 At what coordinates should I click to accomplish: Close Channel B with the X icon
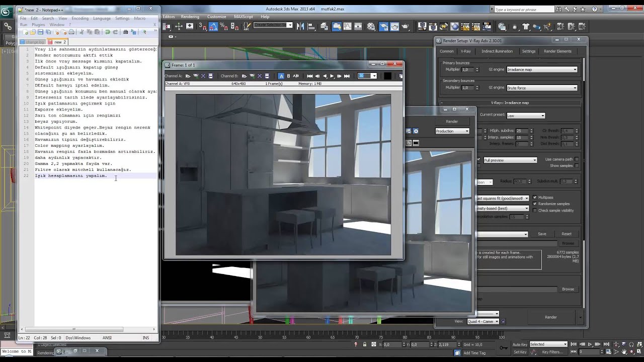tap(260, 76)
